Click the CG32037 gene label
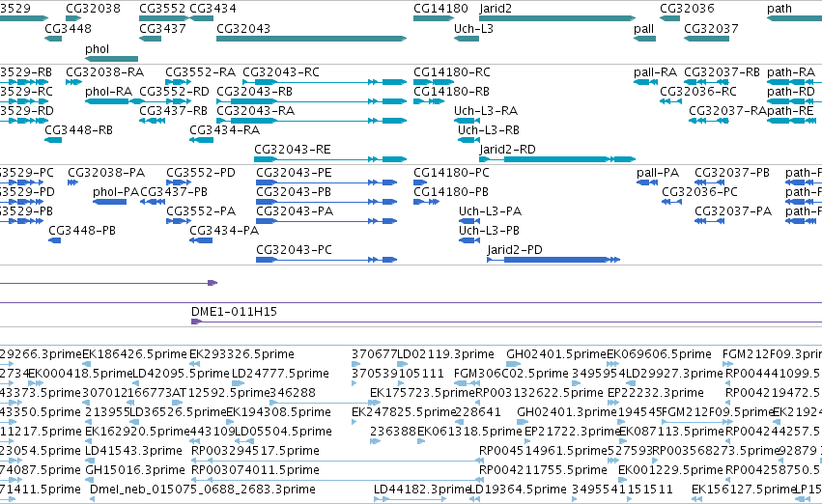 [x=711, y=28]
